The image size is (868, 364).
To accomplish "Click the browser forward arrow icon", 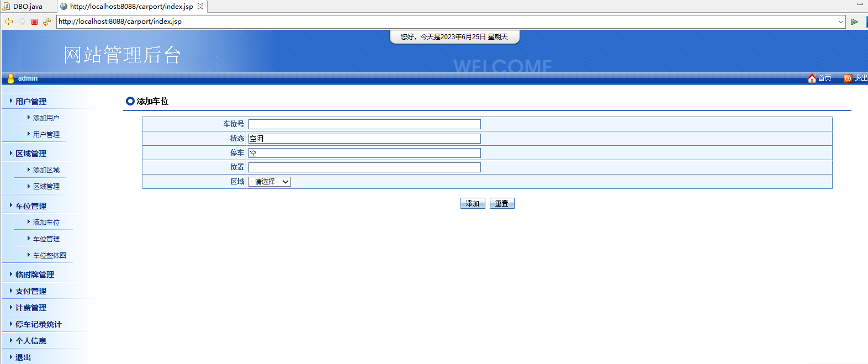I will (x=22, y=22).
